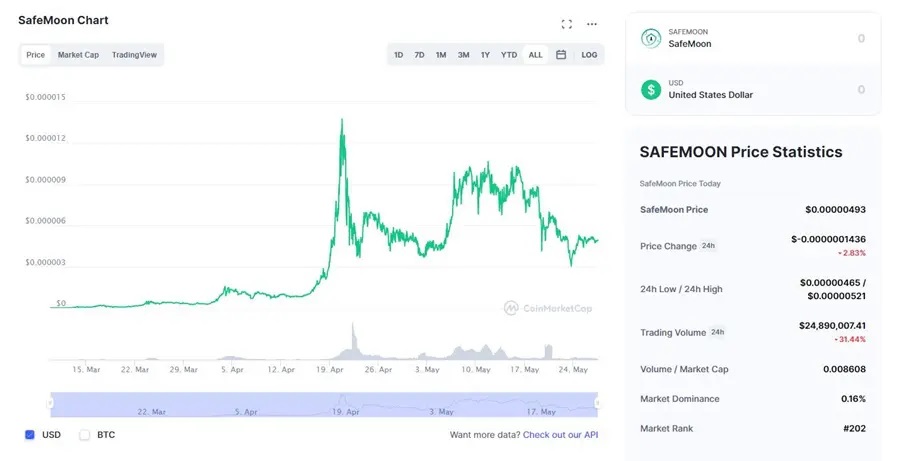Toggle LOG scale on the chart

point(589,55)
